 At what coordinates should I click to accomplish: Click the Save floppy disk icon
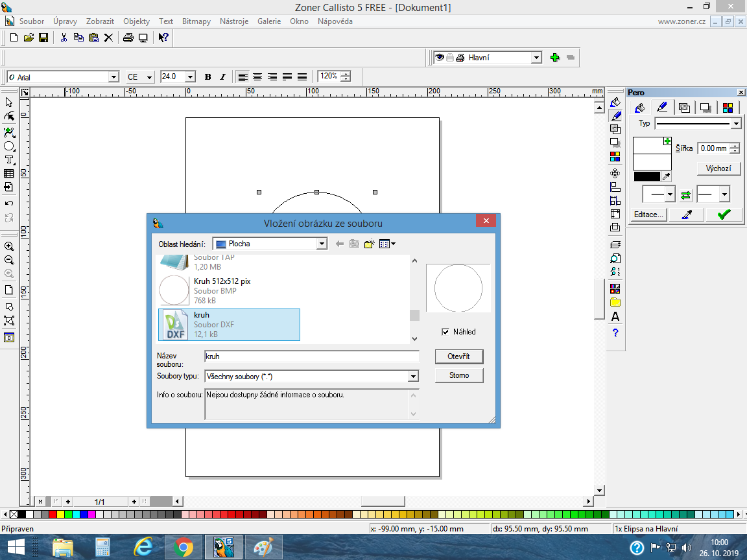[43, 38]
